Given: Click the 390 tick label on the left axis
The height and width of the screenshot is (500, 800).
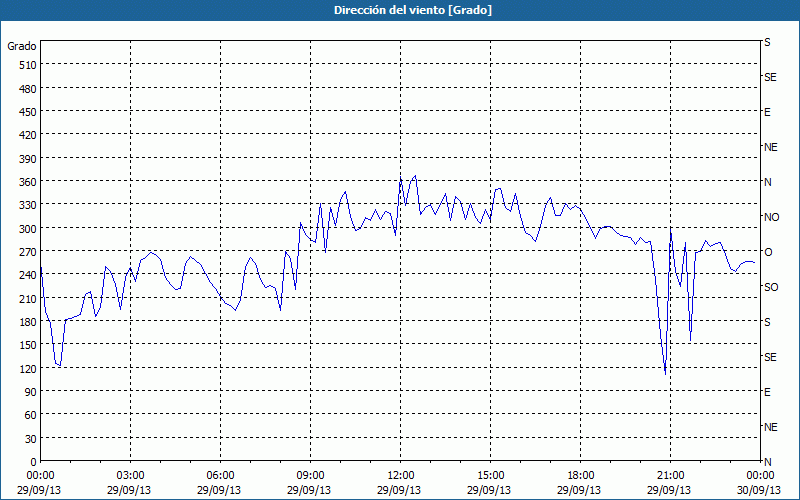Looking at the screenshot, I should pyautogui.click(x=28, y=159).
